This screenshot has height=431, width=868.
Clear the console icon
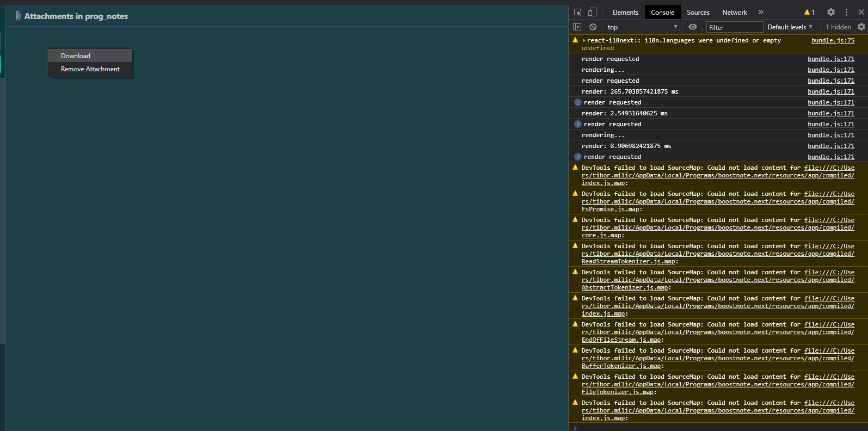coord(593,27)
